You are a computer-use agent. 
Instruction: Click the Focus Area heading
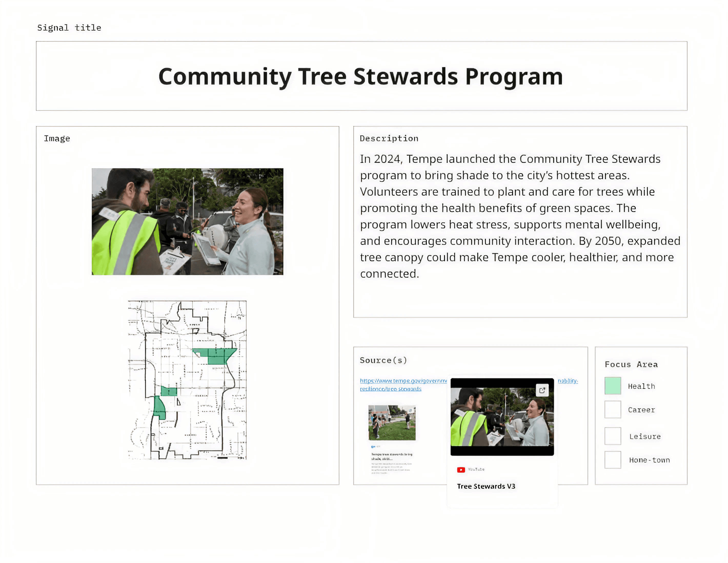pyautogui.click(x=631, y=364)
